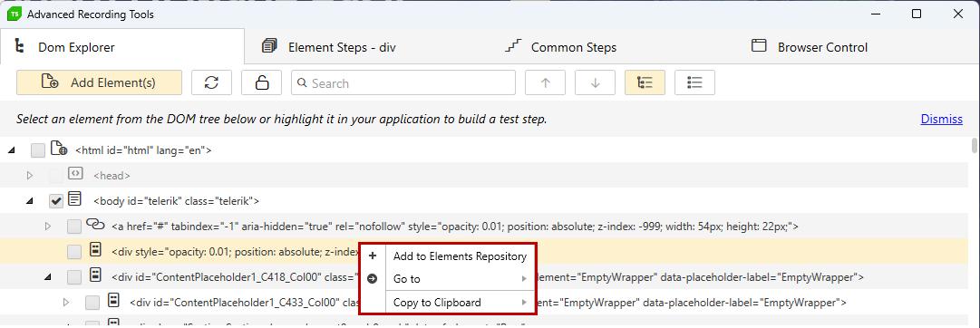Click the html page globe icon

pyautogui.click(x=59, y=149)
